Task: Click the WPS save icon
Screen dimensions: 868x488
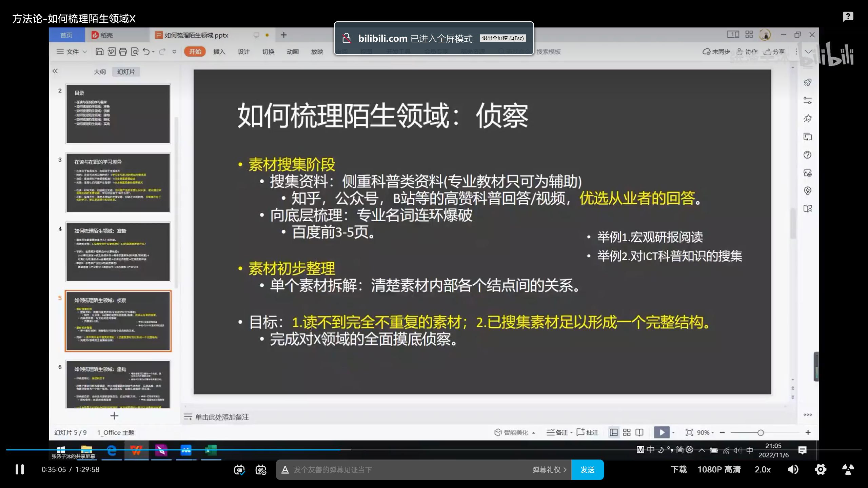Action: [99, 52]
